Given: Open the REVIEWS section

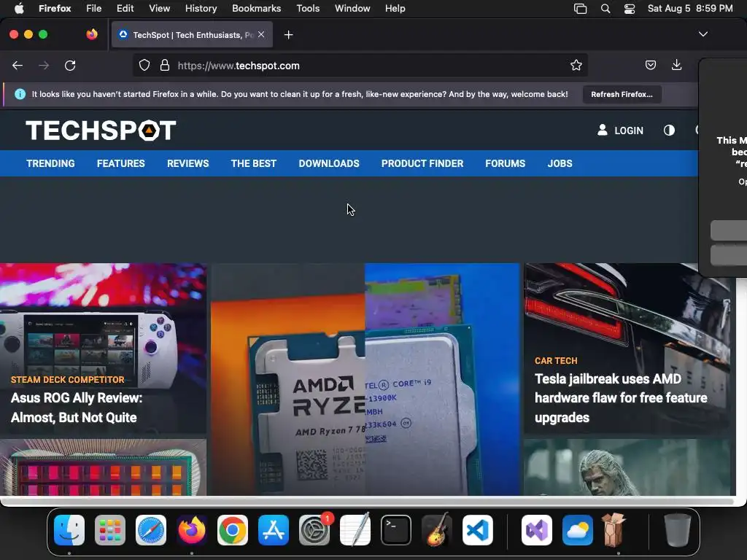Looking at the screenshot, I should coord(187,163).
